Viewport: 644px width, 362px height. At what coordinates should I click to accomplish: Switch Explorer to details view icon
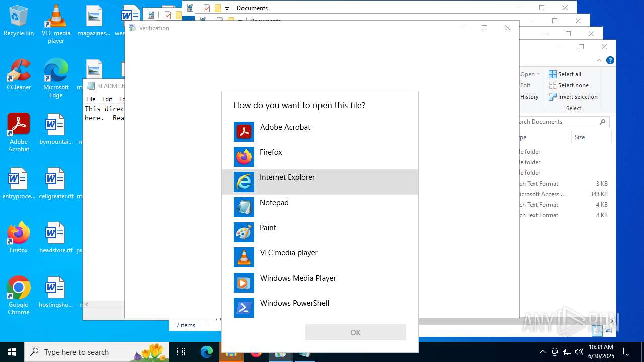tap(598, 330)
